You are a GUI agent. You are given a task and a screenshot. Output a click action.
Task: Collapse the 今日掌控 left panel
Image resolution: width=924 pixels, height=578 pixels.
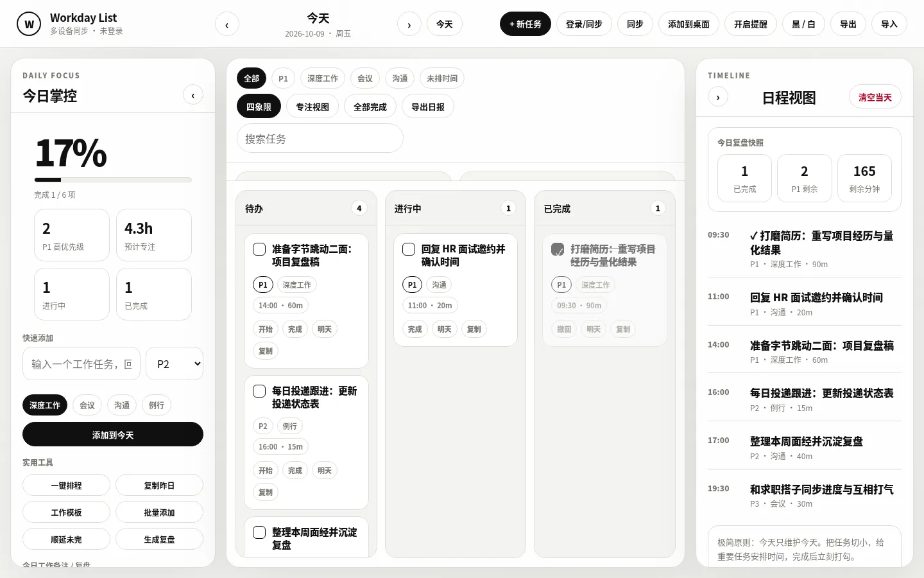click(x=193, y=95)
